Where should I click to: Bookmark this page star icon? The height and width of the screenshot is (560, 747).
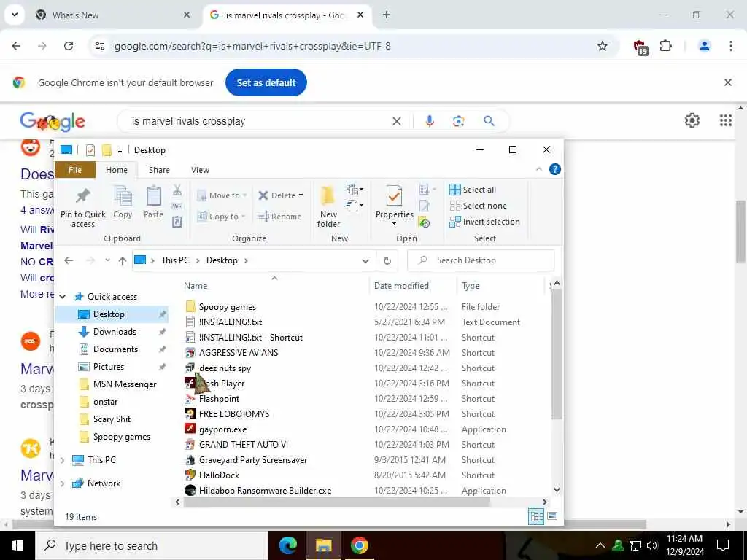pyautogui.click(x=603, y=46)
